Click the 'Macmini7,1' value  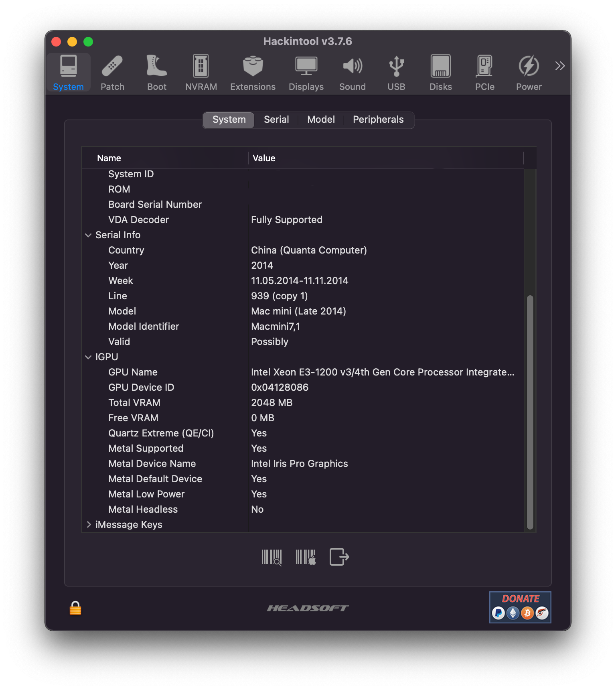[276, 327]
